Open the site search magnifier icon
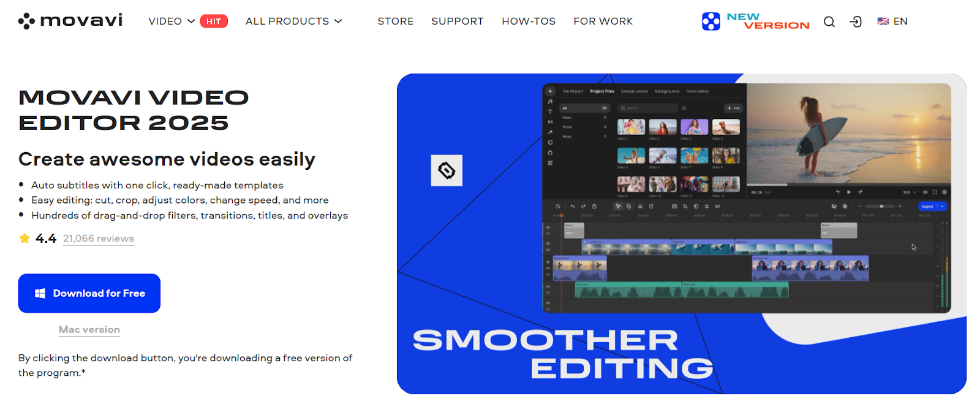980x420 pixels. click(x=829, y=21)
